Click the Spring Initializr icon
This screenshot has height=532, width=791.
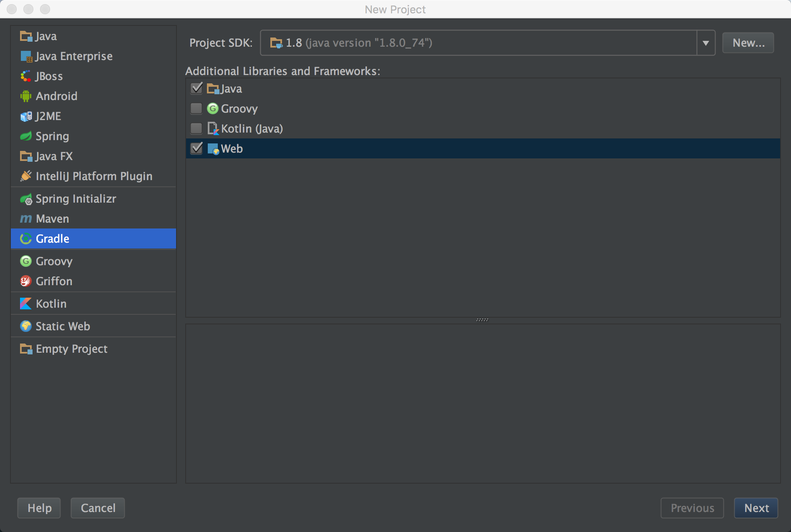(26, 199)
